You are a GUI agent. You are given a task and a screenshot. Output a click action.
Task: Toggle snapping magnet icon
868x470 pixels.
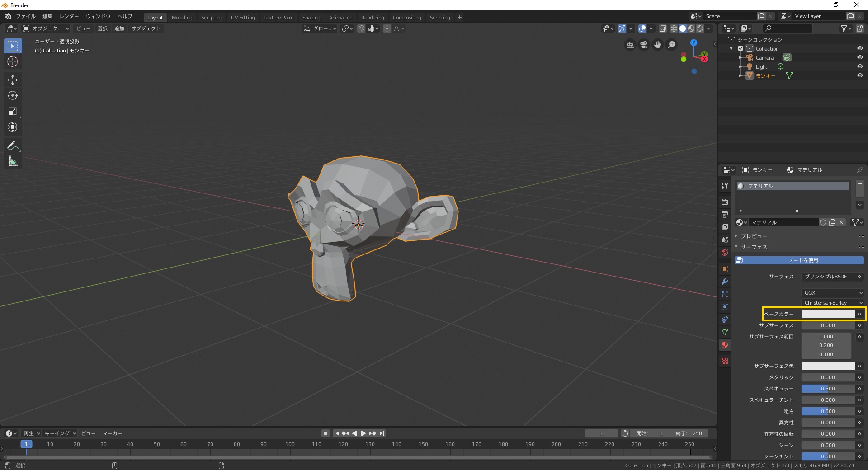[361, 28]
